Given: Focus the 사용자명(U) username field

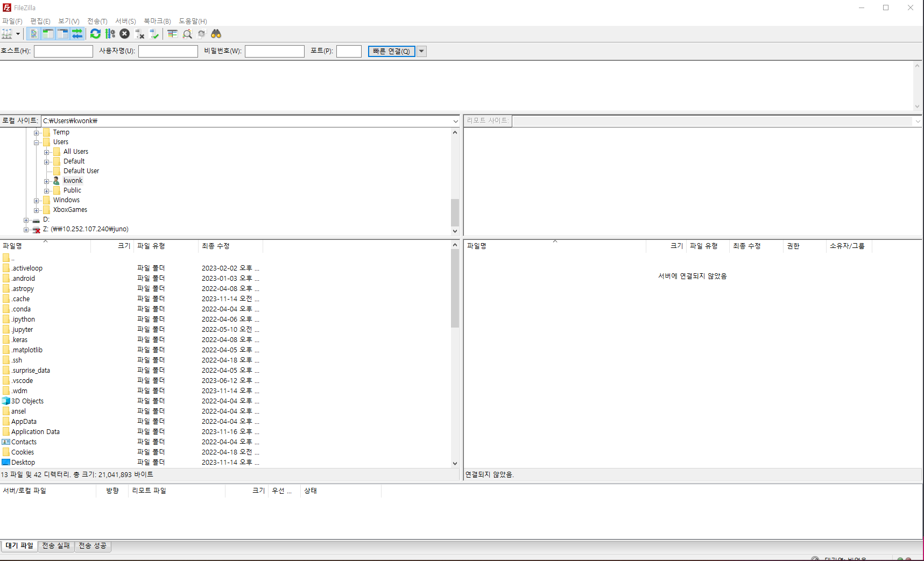Looking at the screenshot, I should (168, 51).
